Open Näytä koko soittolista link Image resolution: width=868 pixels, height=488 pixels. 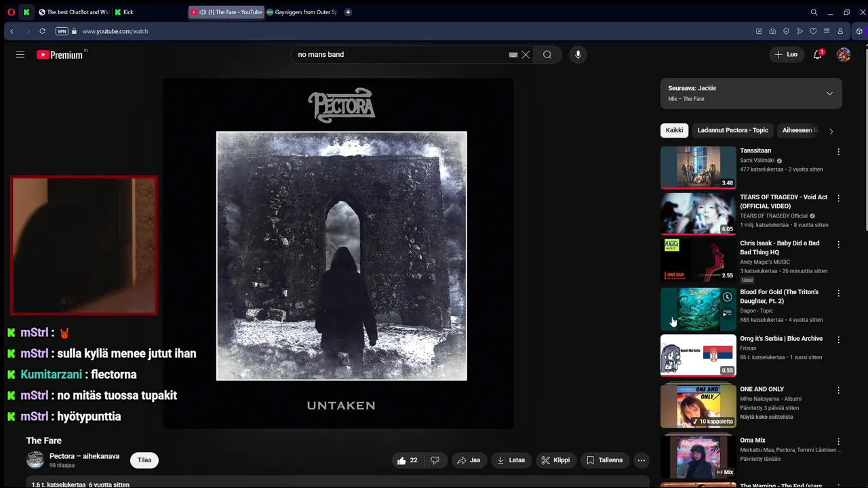click(766, 417)
